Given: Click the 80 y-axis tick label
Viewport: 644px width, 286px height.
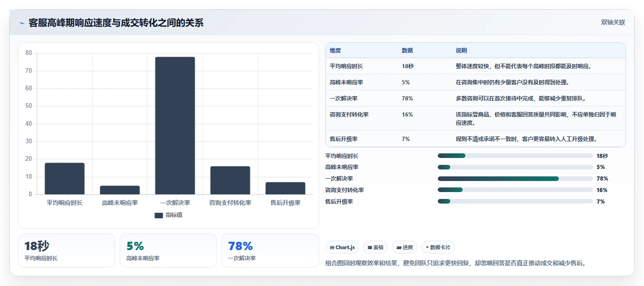Looking at the screenshot, I should coord(29,53).
